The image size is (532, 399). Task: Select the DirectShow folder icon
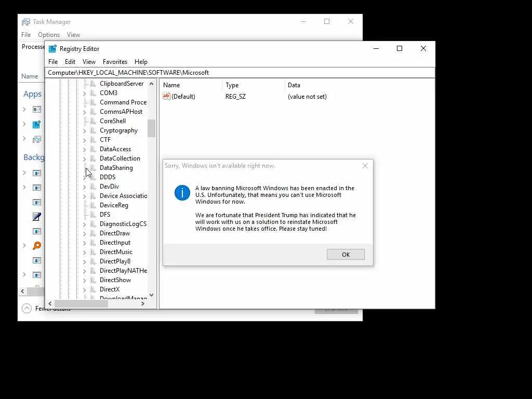(94, 280)
